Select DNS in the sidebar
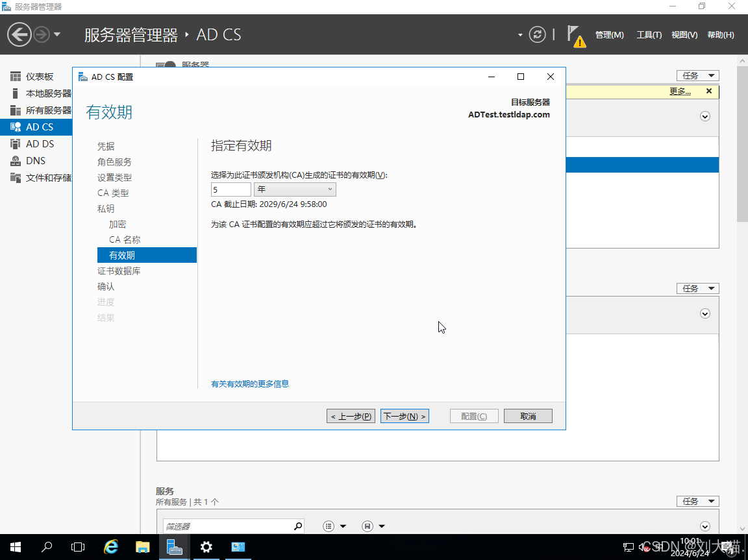Image resolution: width=748 pixels, height=560 pixels. (x=36, y=161)
